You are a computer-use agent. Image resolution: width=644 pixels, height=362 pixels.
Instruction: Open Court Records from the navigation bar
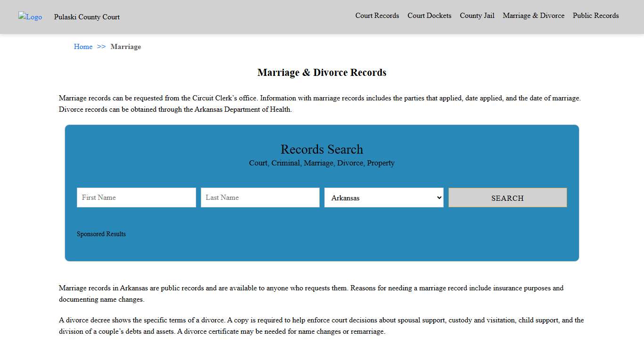(377, 16)
